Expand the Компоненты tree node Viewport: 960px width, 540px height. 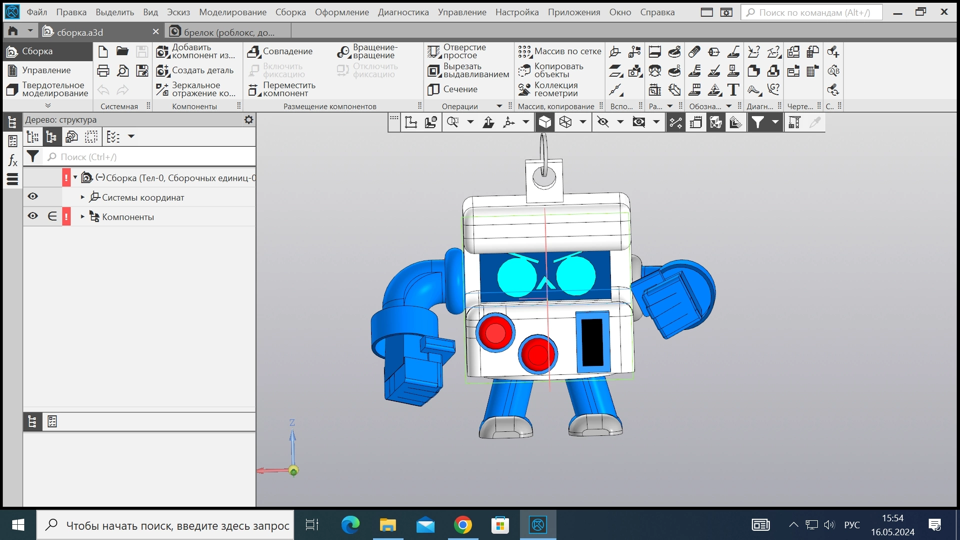click(83, 217)
